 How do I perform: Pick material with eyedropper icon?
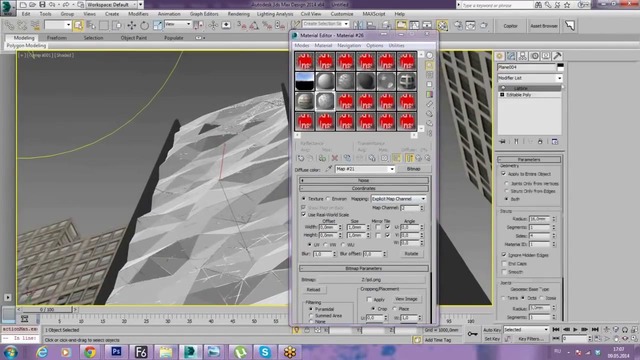[x=329, y=169]
